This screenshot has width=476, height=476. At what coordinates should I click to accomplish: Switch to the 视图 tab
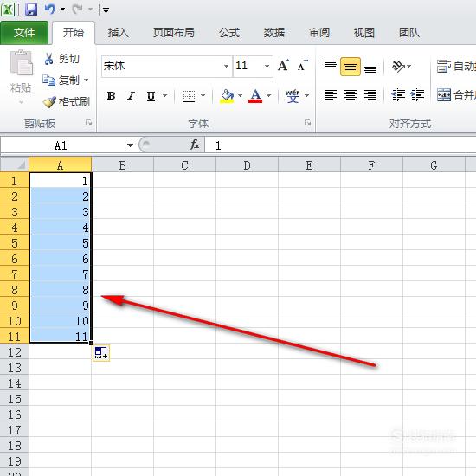click(363, 33)
